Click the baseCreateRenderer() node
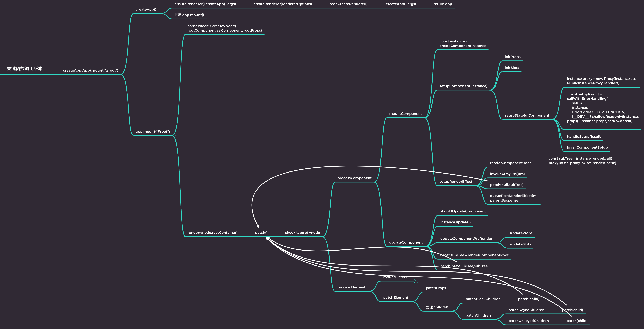644x329 pixels. [348, 4]
